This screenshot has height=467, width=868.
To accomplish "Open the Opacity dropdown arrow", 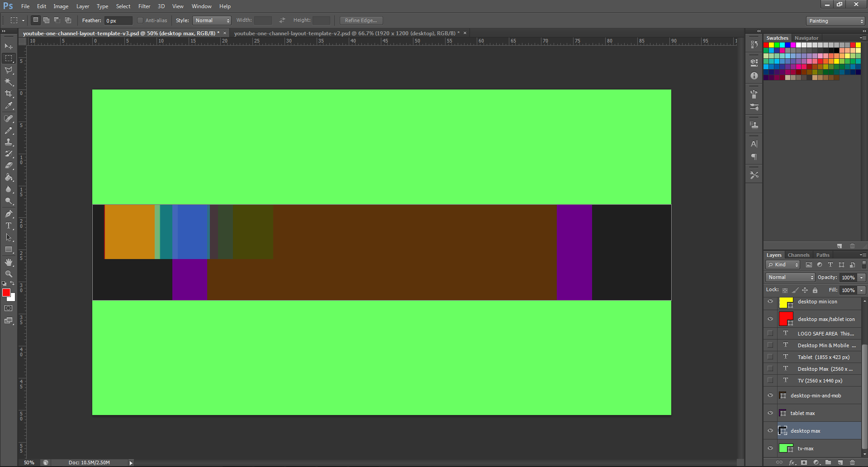I will tap(860, 277).
